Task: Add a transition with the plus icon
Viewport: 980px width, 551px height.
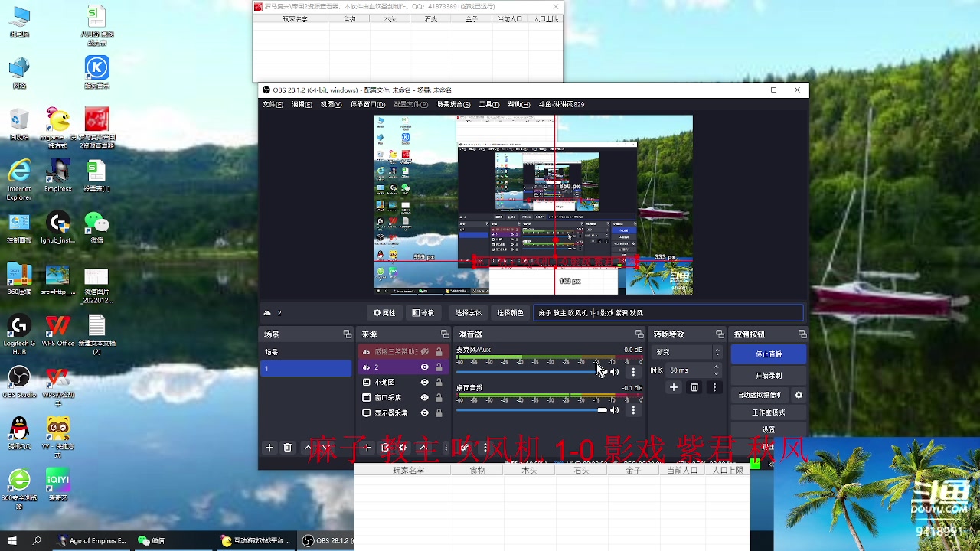Action: (674, 388)
